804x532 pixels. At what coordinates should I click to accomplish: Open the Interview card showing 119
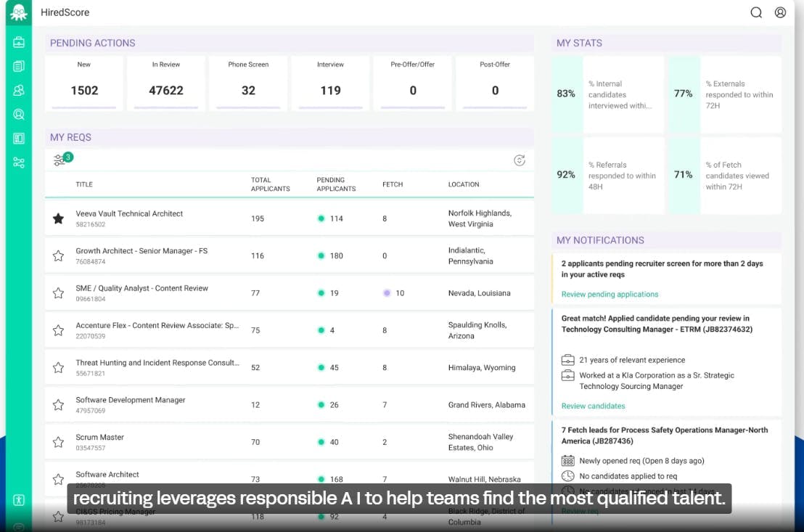pos(330,83)
